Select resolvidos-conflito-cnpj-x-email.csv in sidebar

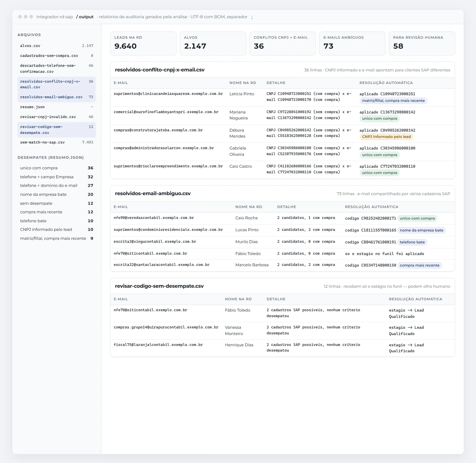57,84
